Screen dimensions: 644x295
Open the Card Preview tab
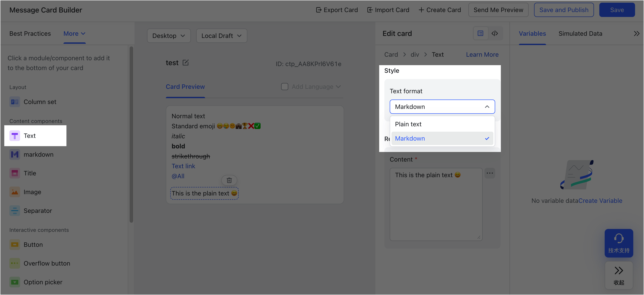tap(185, 87)
